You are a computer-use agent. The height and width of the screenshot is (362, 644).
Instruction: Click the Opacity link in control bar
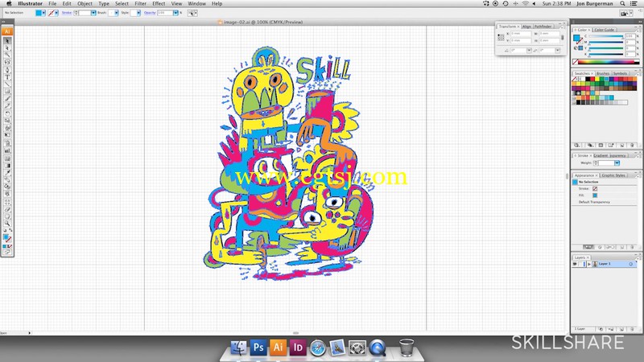[x=150, y=13]
